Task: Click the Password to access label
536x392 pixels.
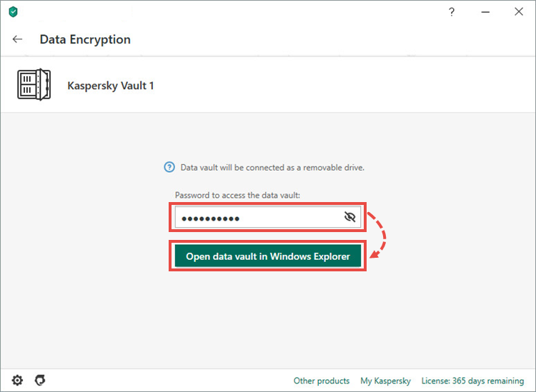Action: [237, 196]
